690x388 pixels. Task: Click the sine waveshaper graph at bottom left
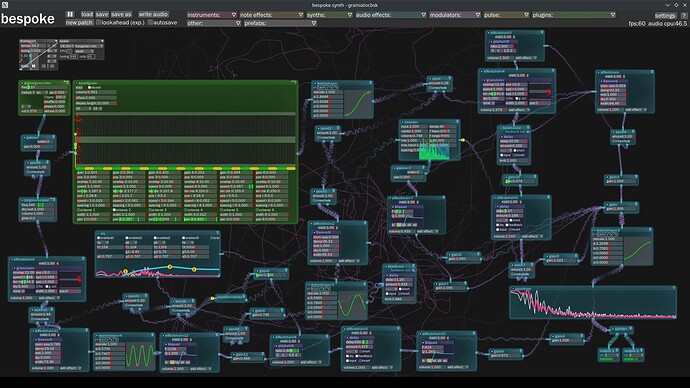[139, 355]
